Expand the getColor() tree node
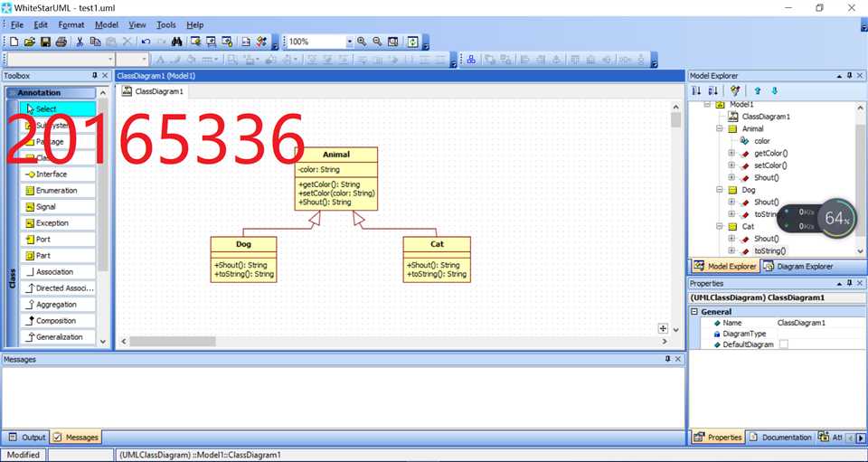868x462 pixels. click(x=731, y=154)
